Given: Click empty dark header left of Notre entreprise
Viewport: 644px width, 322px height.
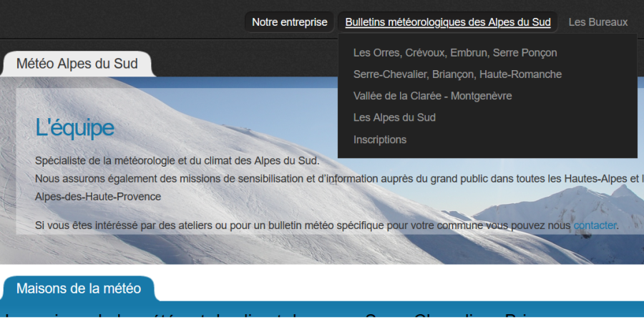Looking at the screenshot, I should [x=122, y=22].
